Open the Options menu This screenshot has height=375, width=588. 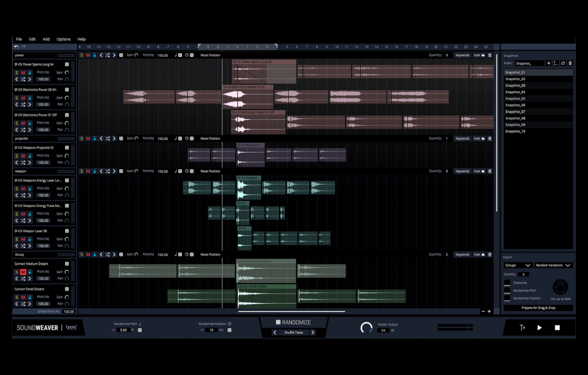tap(63, 39)
